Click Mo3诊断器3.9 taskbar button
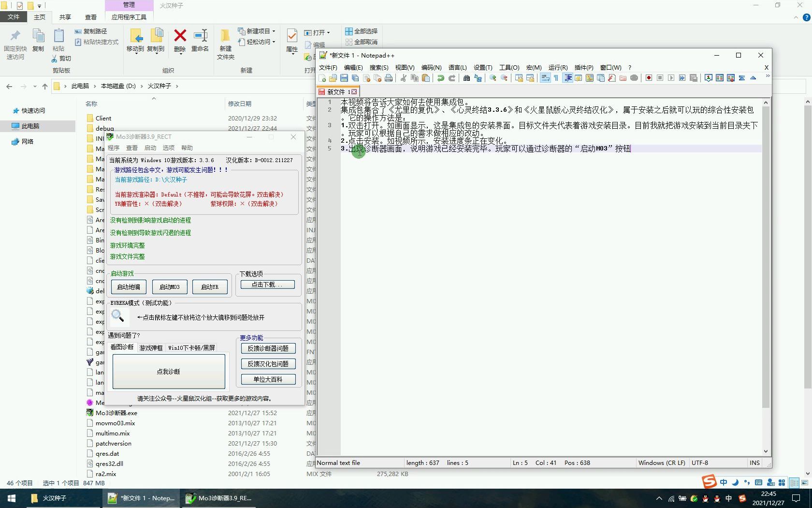This screenshot has width=812, height=508. coord(219,498)
